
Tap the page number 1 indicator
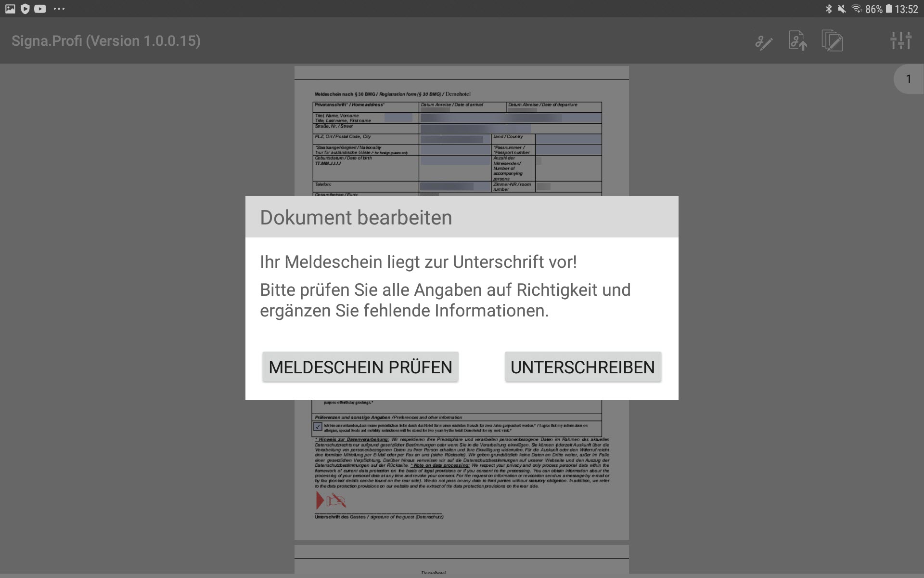(x=908, y=79)
